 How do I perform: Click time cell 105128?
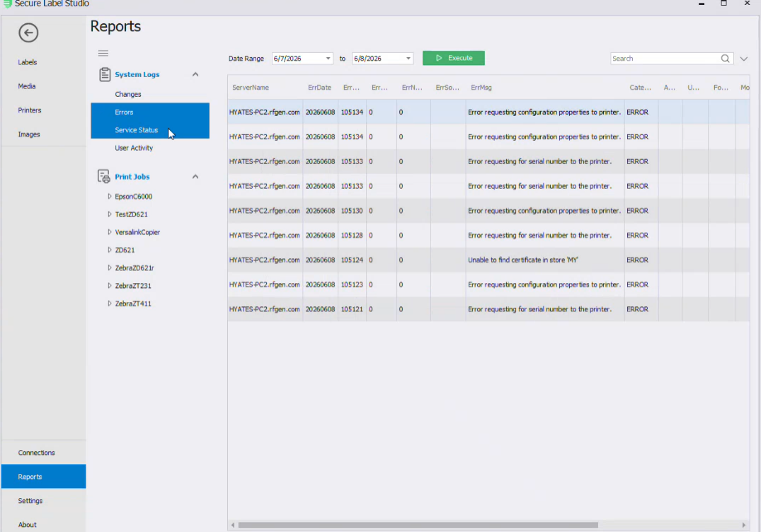point(352,236)
